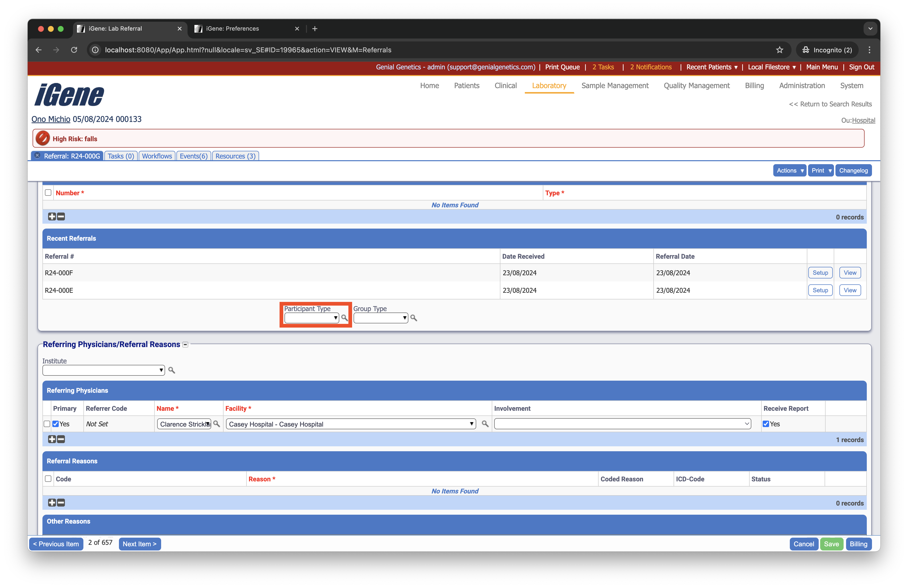The image size is (908, 588).
Task: Open the Involvement dropdown
Action: click(x=622, y=424)
